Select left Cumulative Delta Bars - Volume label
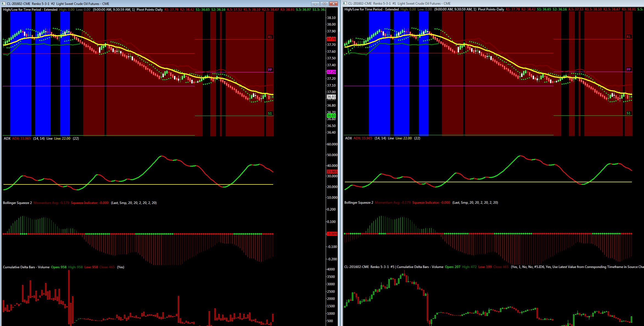644x326 pixels. tap(26, 267)
